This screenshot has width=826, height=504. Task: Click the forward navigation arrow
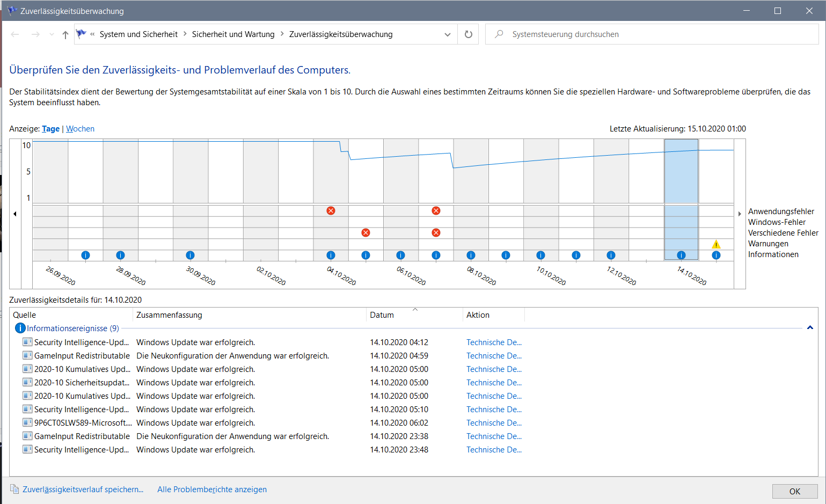point(35,34)
